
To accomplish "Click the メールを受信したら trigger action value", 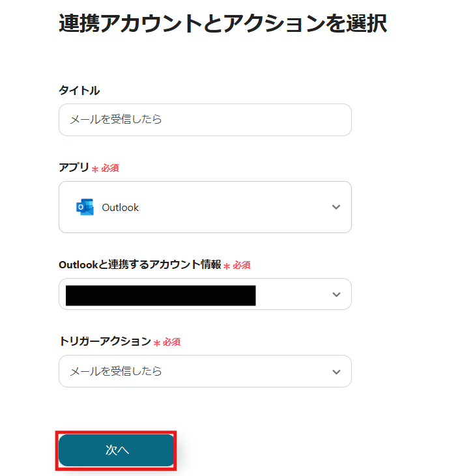I will (116, 371).
